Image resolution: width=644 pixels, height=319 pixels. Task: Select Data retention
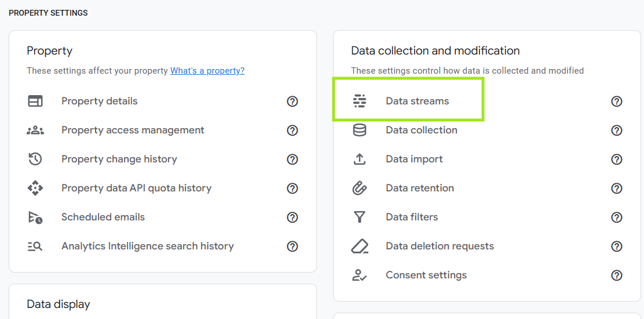click(x=420, y=188)
